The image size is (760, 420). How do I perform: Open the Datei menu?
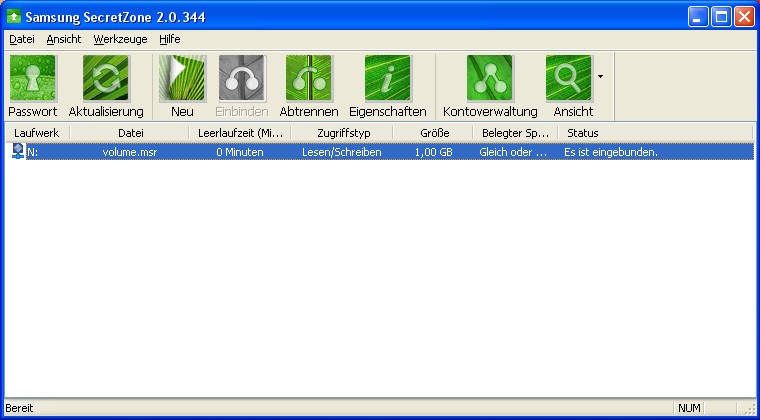[22, 40]
